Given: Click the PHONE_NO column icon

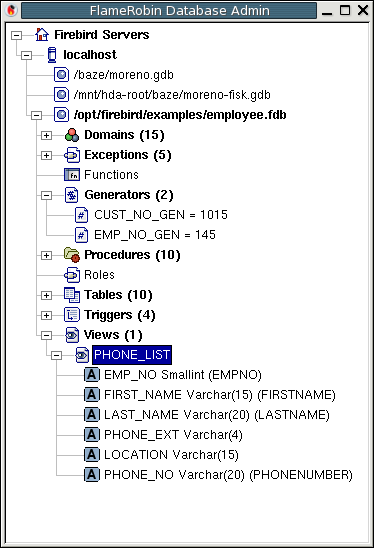Looking at the screenshot, I should point(92,475).
